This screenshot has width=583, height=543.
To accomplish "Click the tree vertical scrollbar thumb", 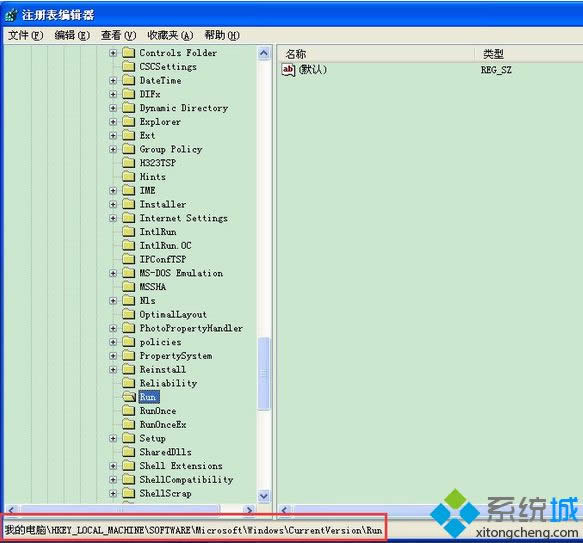I will pyautogui.click(x=264, y=373).
